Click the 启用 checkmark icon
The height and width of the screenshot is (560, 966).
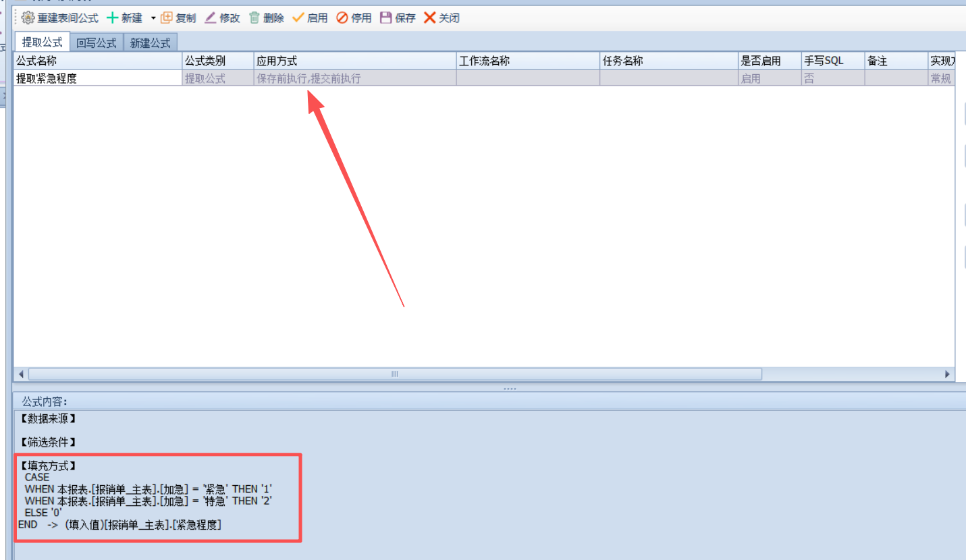pyautogui.click(x=298, y=18)
